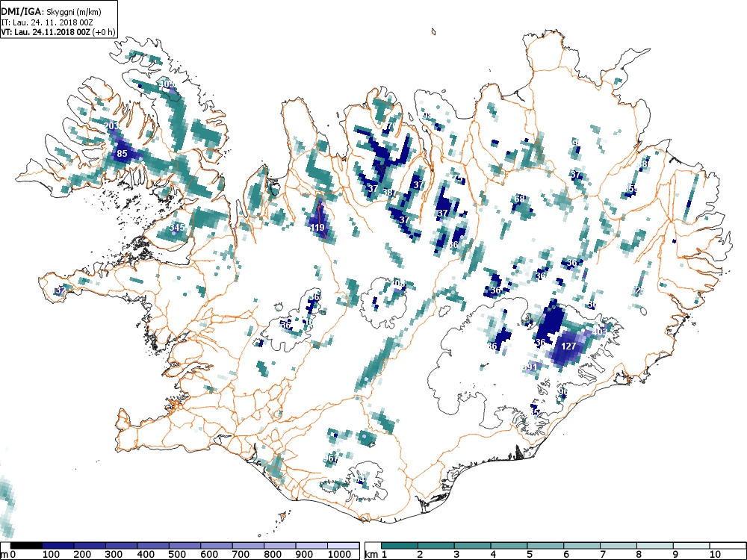Click the '10' label on the km scale
747x560 pixels.
click(x=715, y=554)
